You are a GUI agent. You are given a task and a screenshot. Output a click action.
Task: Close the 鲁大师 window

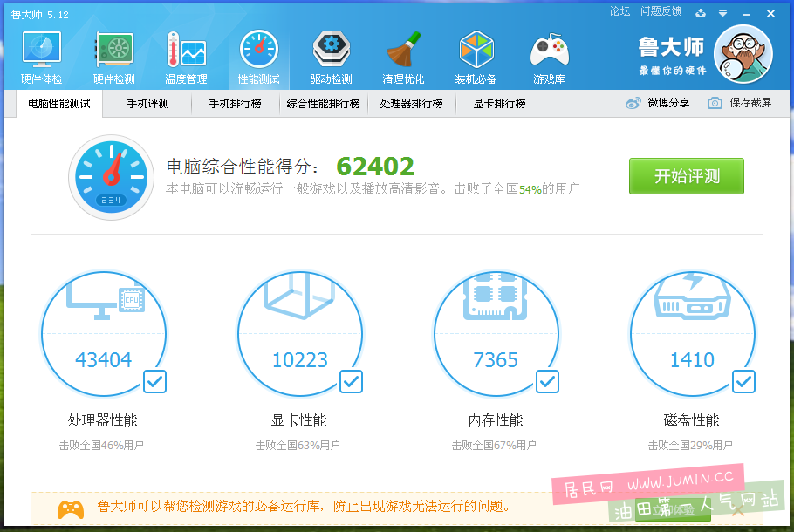click(770, 14)
